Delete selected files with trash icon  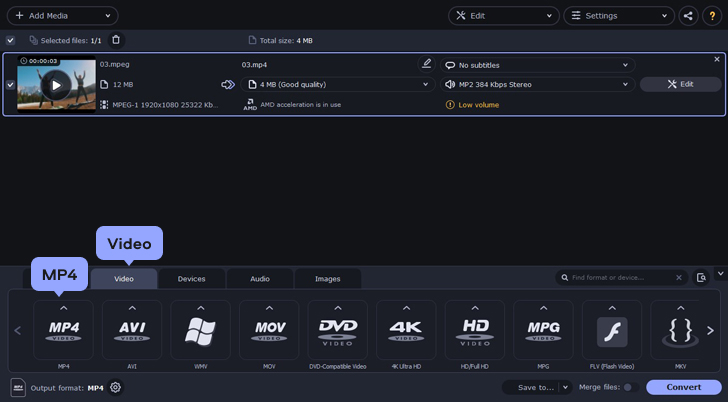tap(116, 40)
